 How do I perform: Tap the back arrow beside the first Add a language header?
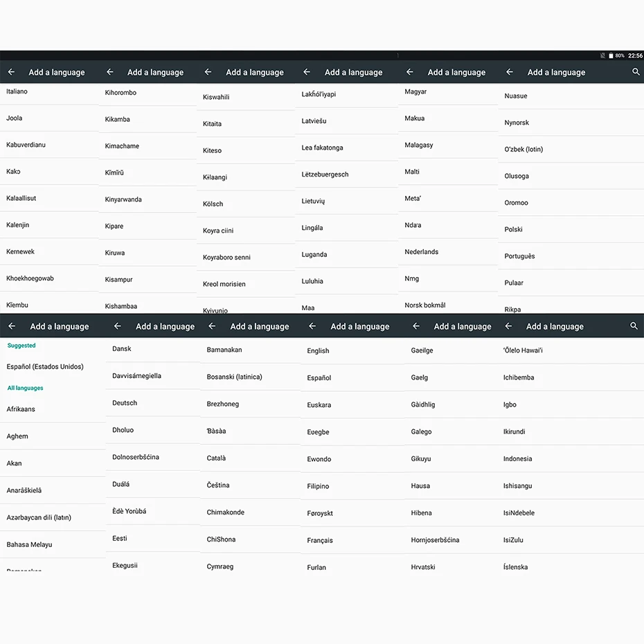click(11, 72)
